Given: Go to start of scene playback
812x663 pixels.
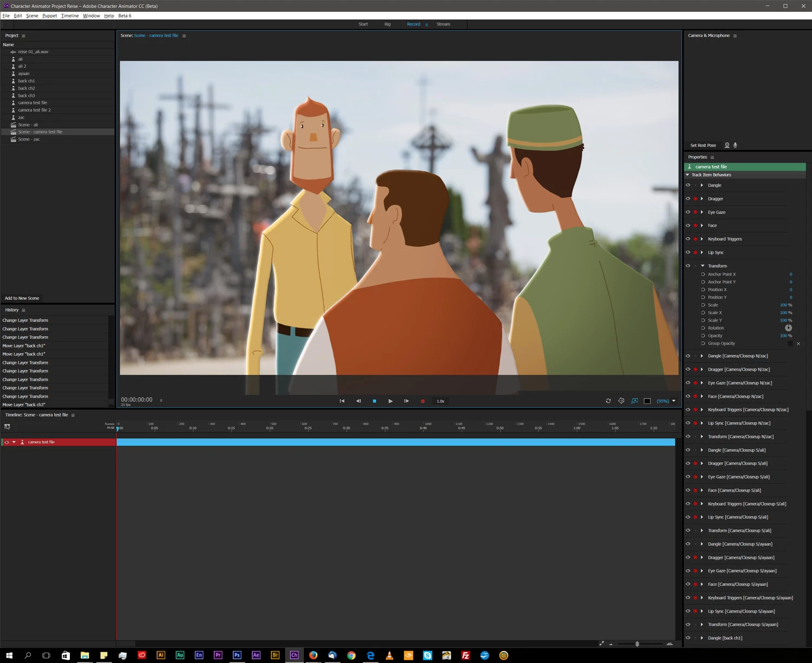Looking at the screenshot, I should tap(342, 401).
